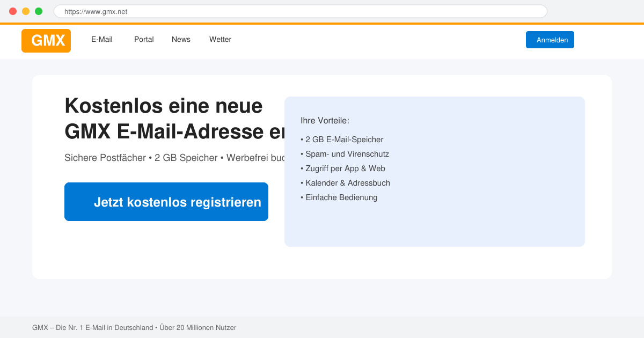Click the 'Sichere Postfächer' subtitle text
Screen dimensions: 644x338
[105, 158]
